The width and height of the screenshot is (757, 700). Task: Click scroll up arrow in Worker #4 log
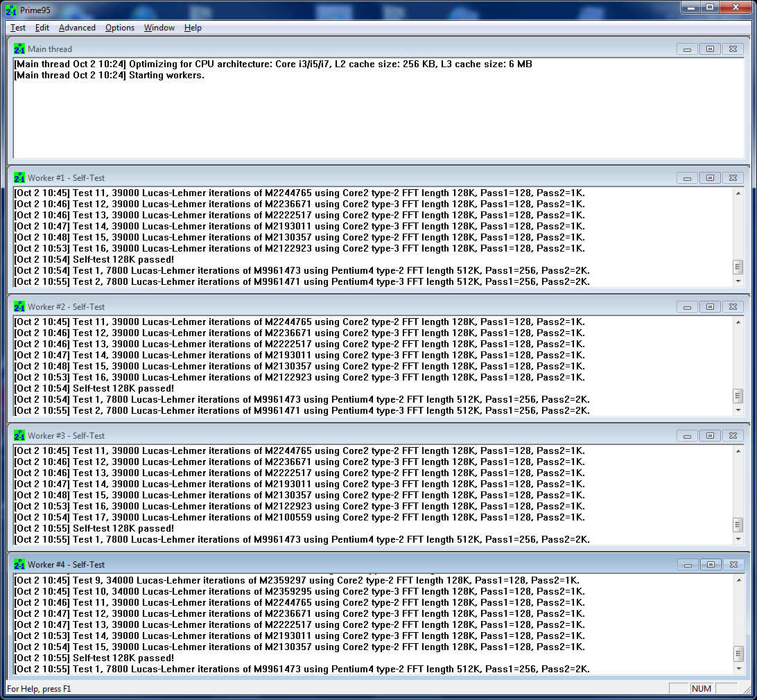[x=738, y=579]
